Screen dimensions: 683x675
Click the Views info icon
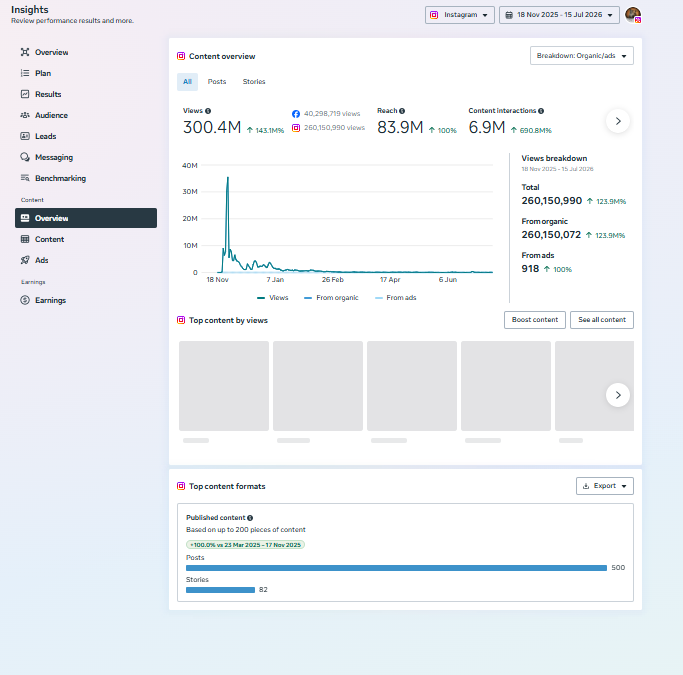[208, 111]
